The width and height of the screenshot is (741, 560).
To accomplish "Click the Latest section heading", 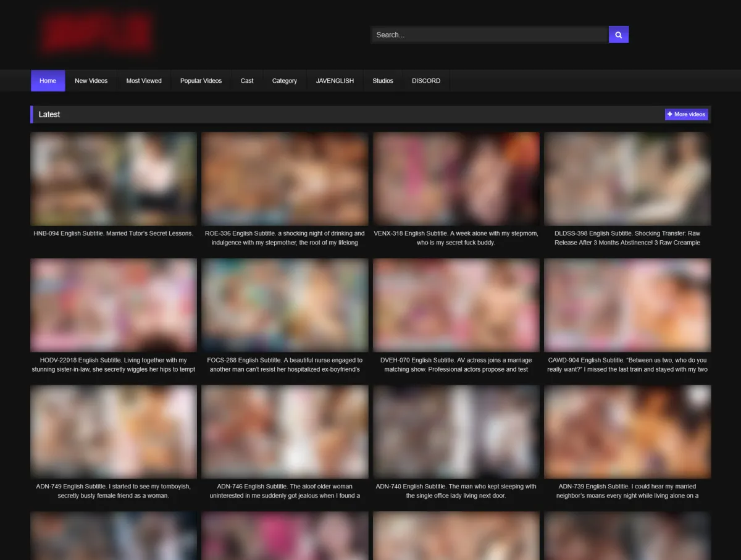I will point(49,114).
